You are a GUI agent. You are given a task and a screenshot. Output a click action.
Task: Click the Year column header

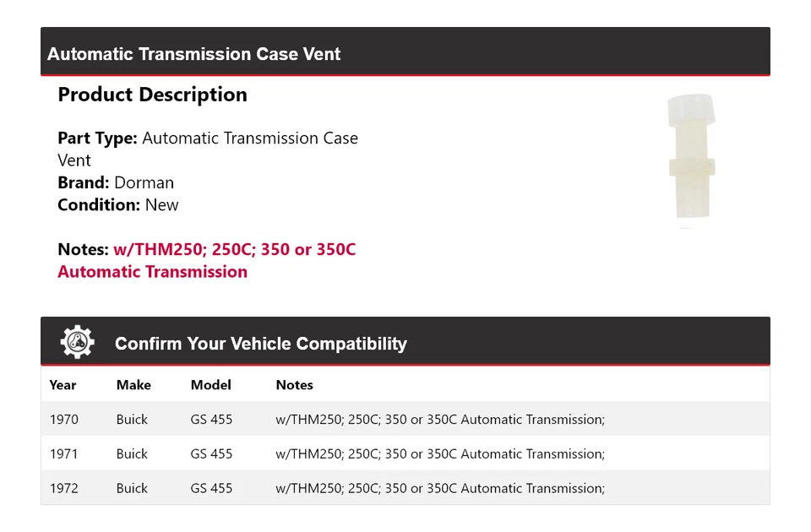click(63, 385)
